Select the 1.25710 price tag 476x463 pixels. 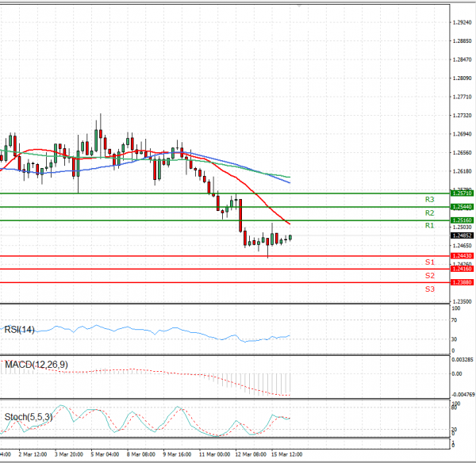(462, 193)
